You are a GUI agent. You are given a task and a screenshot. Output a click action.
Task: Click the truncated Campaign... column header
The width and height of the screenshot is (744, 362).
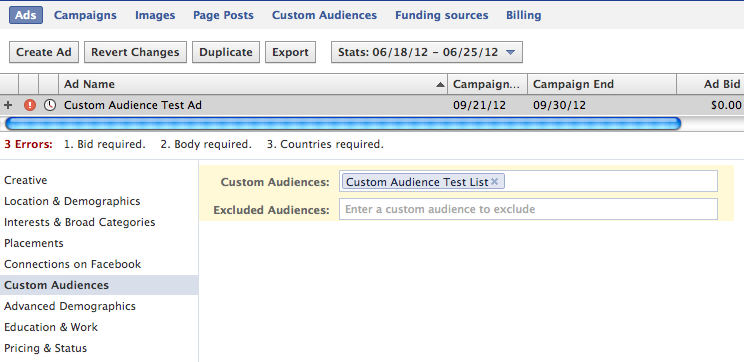point(488,84)
